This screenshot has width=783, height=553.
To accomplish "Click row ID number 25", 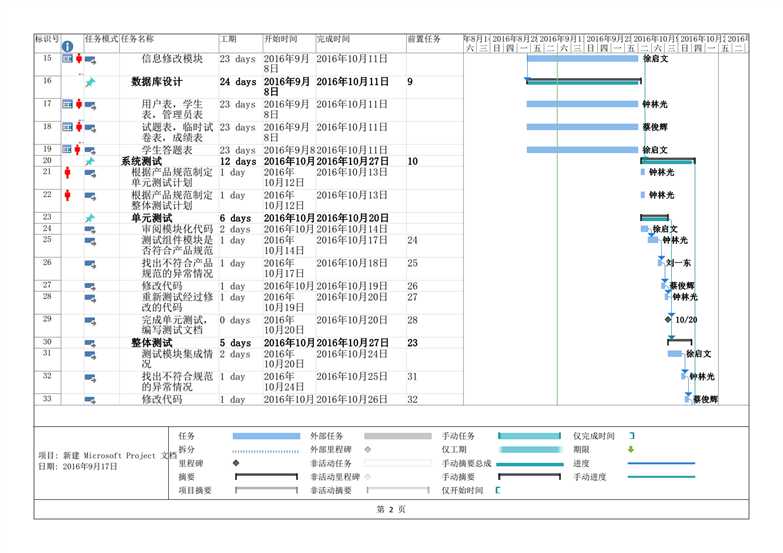I will tap(47, 240).
